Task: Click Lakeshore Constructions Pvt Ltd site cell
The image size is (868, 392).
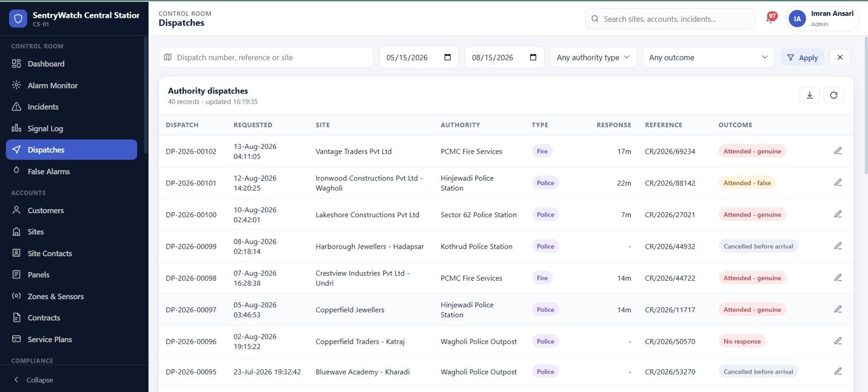Action: (367, 214)
